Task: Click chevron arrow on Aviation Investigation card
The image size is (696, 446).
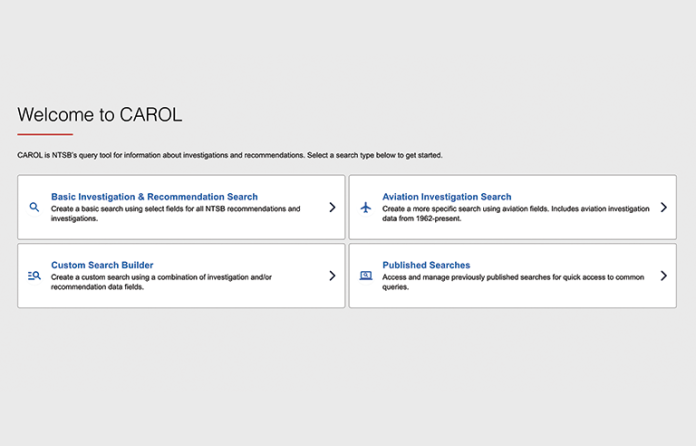Action: click(x=664, y=207)
